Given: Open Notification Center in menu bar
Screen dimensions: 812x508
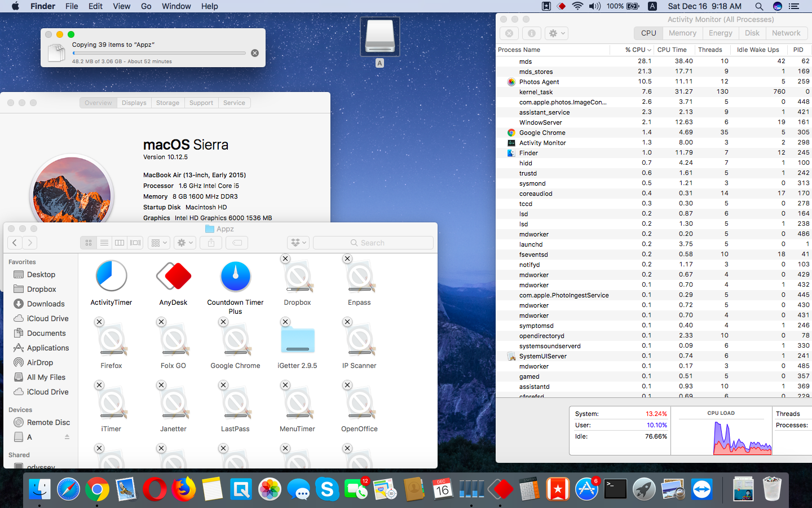Looking at the screenshot, I should (x=794, y=6).
